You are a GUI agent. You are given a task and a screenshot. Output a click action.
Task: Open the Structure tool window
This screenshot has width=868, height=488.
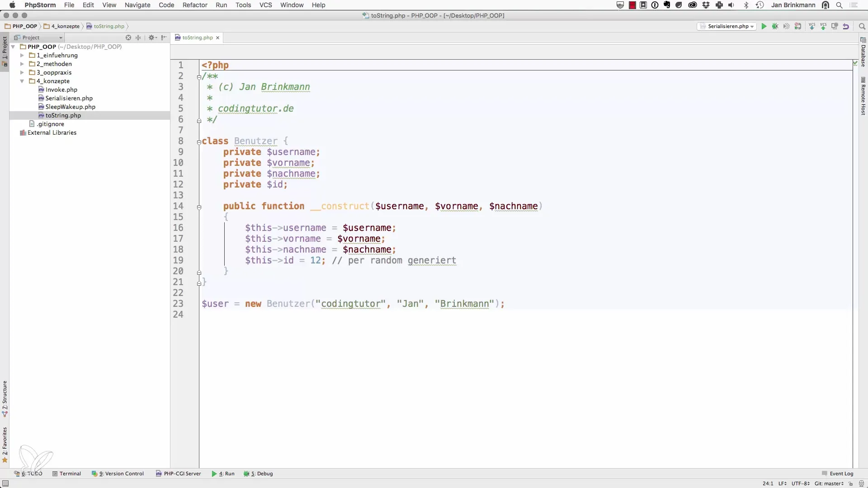(x=5, y=399)
